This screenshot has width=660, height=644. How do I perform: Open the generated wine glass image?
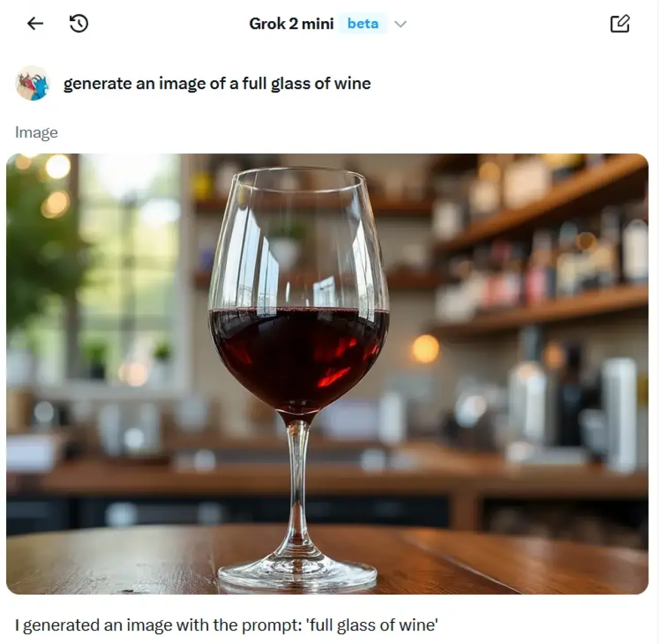(327, 373)
